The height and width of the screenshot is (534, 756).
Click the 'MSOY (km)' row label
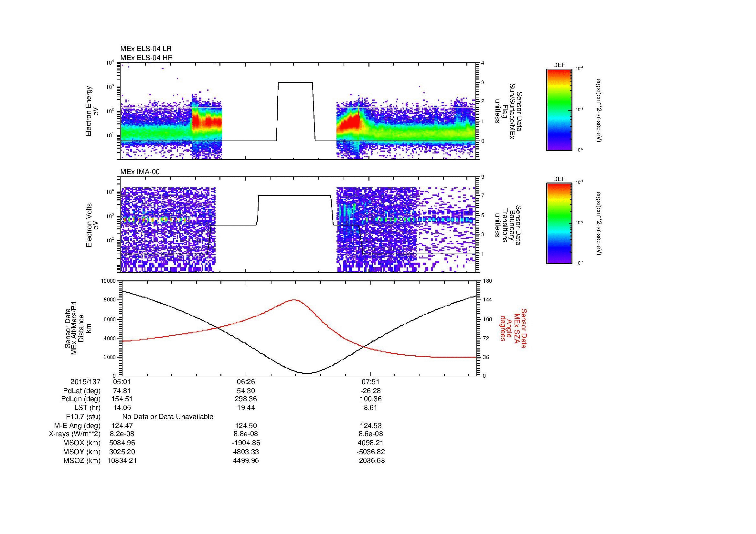(x=82, y=452)
